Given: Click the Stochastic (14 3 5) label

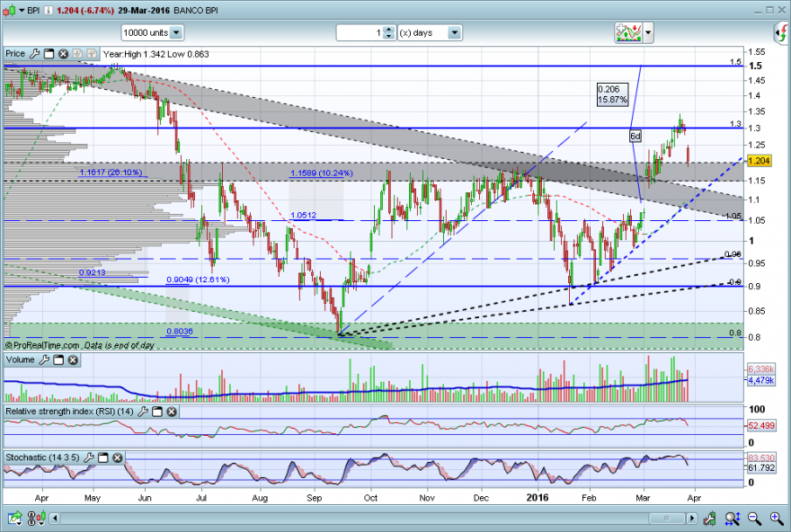Looking at the screenshot, I should [x=43, y=457].
